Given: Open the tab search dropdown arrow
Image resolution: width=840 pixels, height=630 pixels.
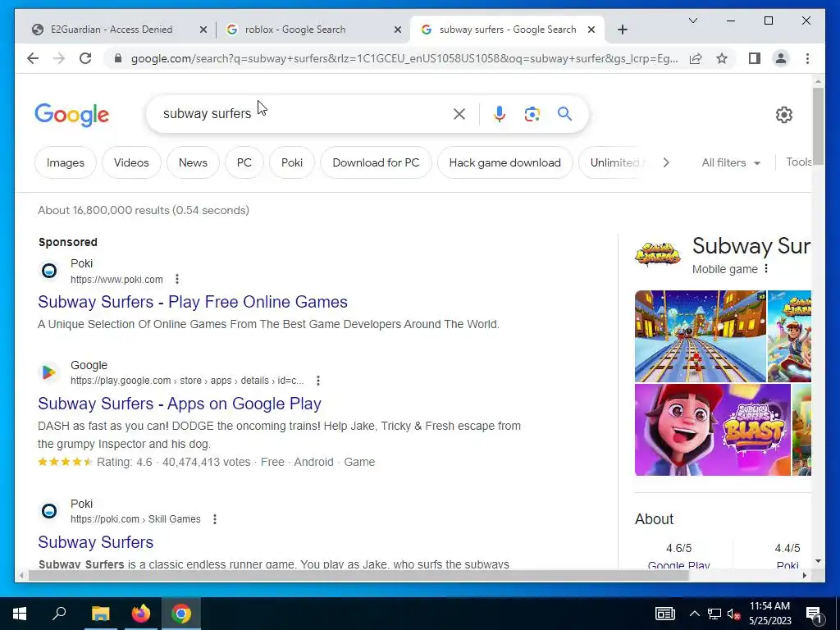Looking at the screenshot, I should 692,21.
